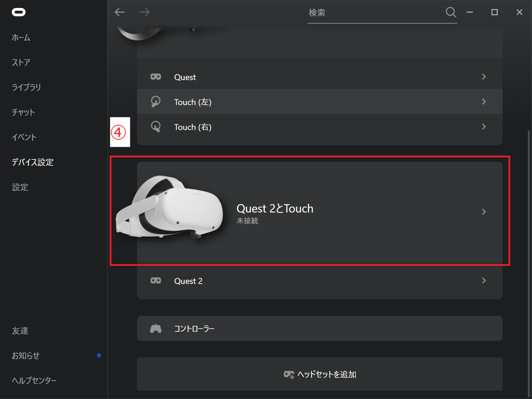Click the blue notification dot by お知らせ
The height and width of the screenshot is (399, 532).
tap(98, 356)
